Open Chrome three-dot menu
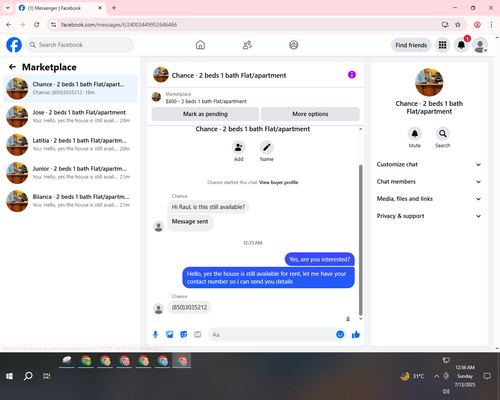The height and width of the screenshot is (400, 500). pyautogui.click(x=491, y=25)
